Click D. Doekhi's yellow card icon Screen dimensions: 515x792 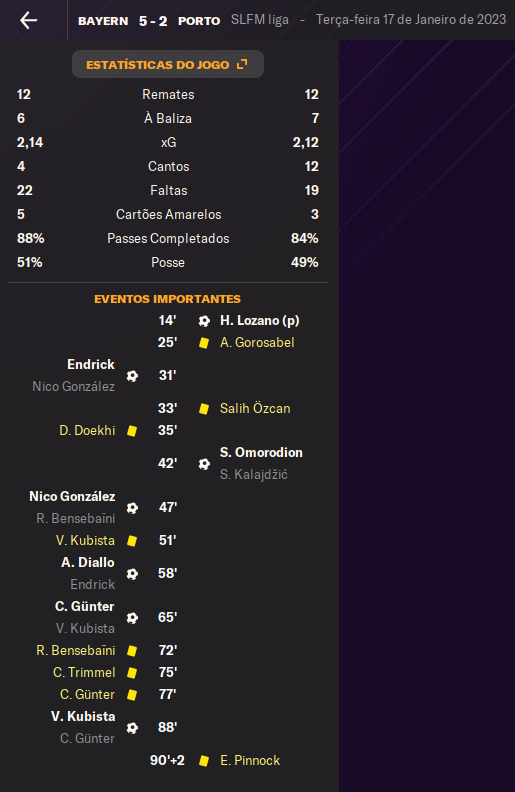132,431
